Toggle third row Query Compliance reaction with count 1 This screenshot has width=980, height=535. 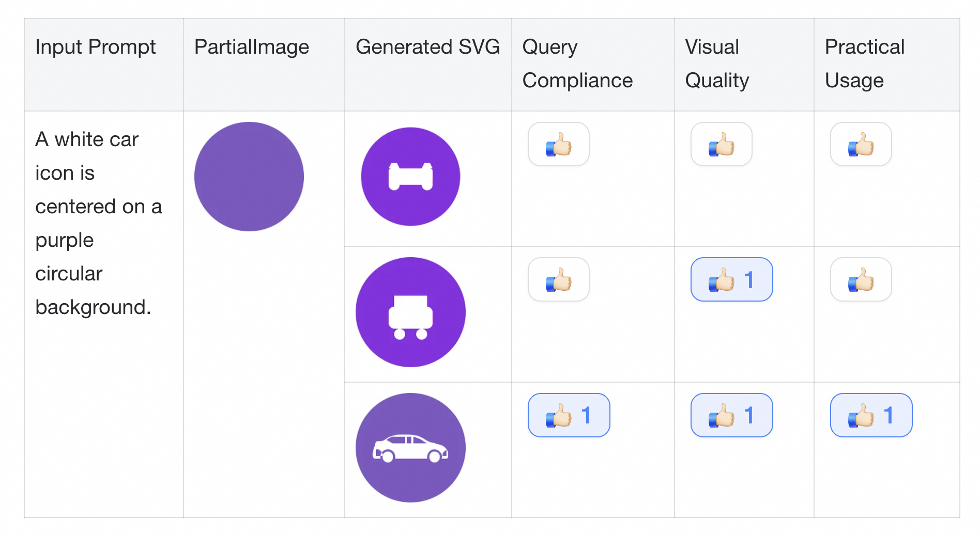tap(569, 415)
